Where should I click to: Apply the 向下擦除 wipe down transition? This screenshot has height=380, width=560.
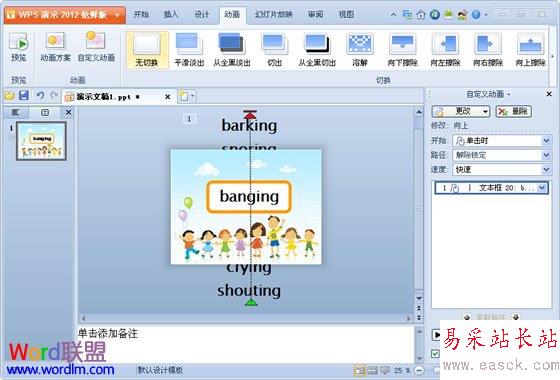pos(402,50)
